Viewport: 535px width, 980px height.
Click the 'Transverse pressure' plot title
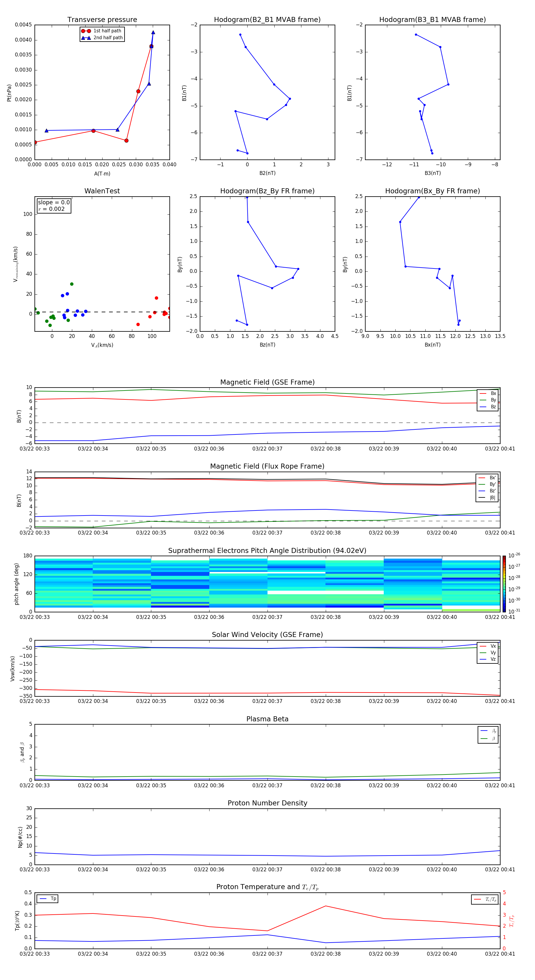(x=102, y=20)
